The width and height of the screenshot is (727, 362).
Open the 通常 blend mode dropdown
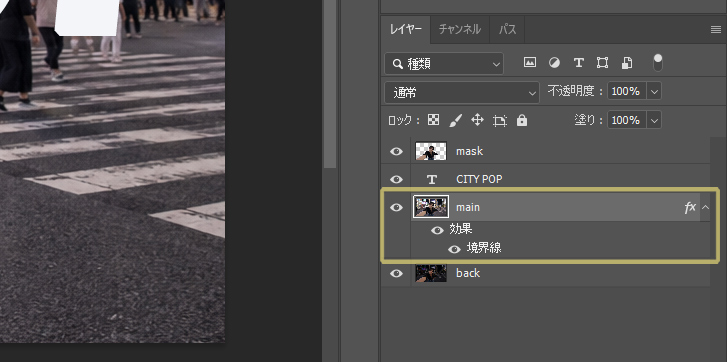pos(462,93)
